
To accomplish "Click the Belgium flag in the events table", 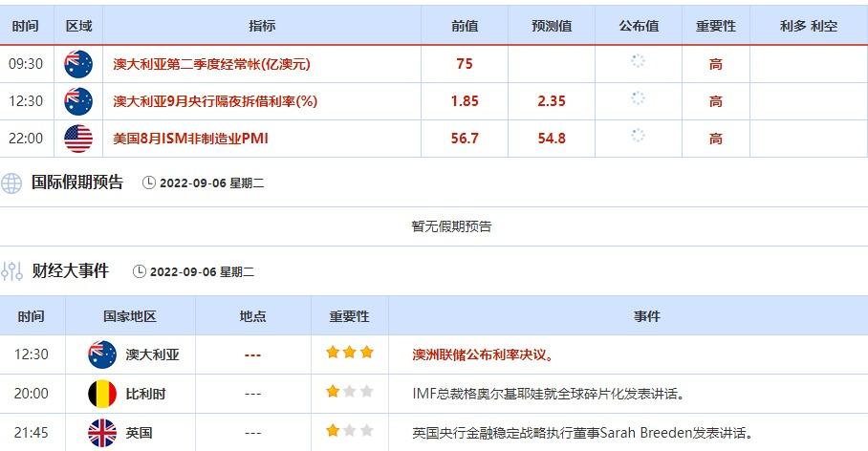I will coord(102,393).
